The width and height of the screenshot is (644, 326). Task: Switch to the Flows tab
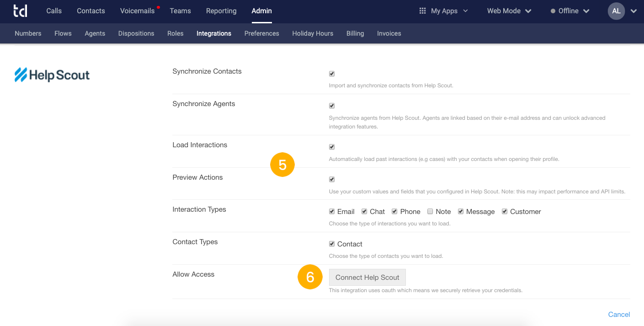click(63, 33)
